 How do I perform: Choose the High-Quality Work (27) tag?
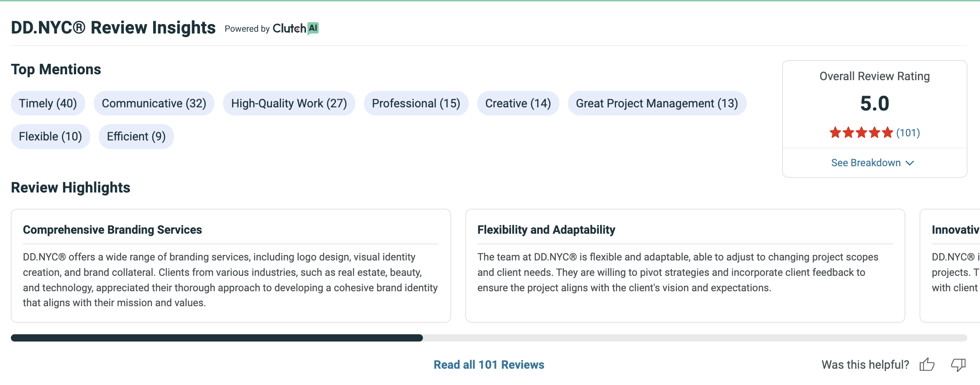(x=289, y=103)
